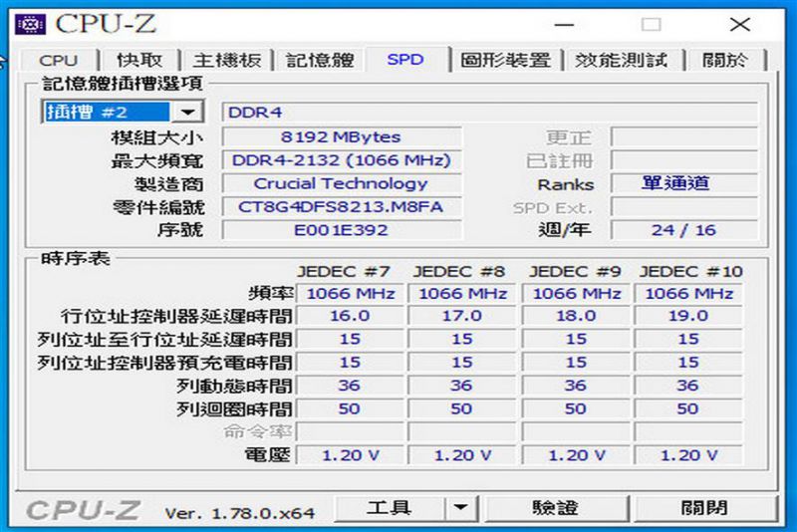Click the JEDEC #8 voltage 1.20 V
The width and height of the screenshot is (797, 532).
pyautogui.click(x=462, y=455)
